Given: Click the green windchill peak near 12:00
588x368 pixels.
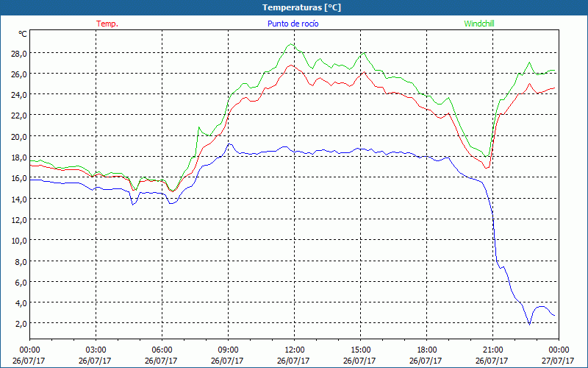Looking at the screenshot, I should (x=291, y=44).
